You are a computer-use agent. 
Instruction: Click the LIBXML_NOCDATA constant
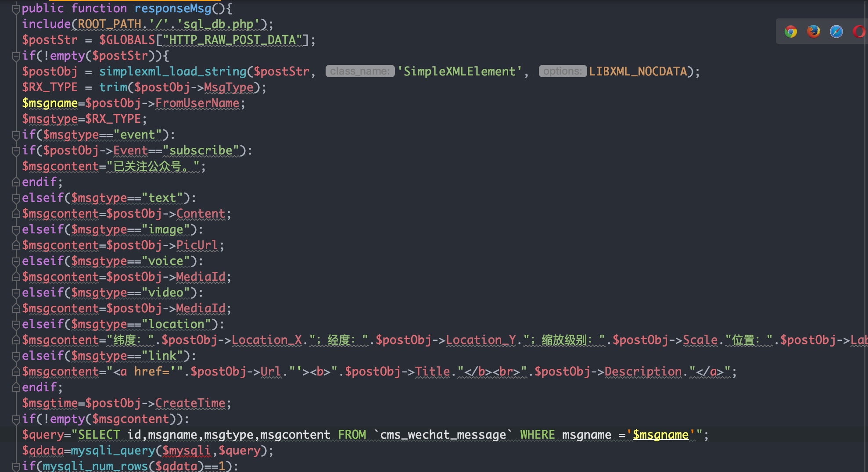tap(638, 72)
